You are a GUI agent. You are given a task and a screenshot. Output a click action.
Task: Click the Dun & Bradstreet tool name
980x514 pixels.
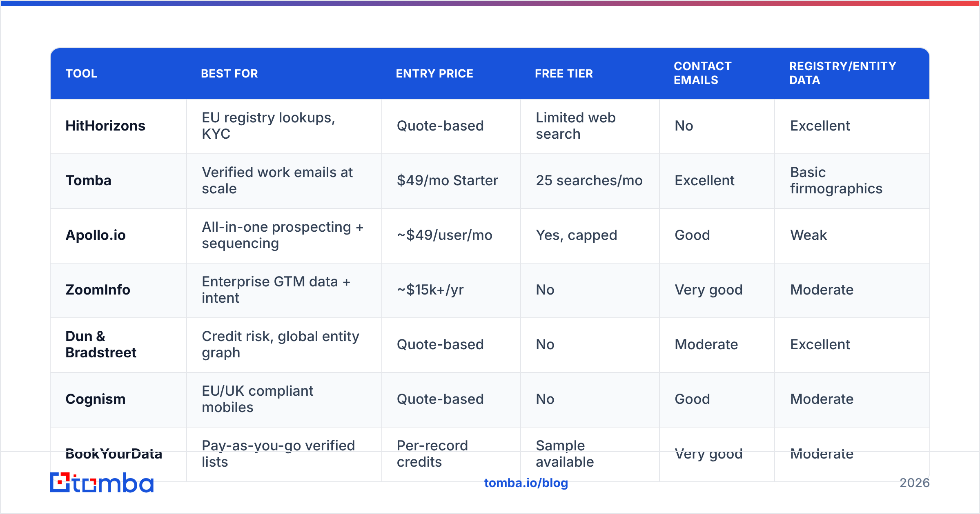pos(101,344)
